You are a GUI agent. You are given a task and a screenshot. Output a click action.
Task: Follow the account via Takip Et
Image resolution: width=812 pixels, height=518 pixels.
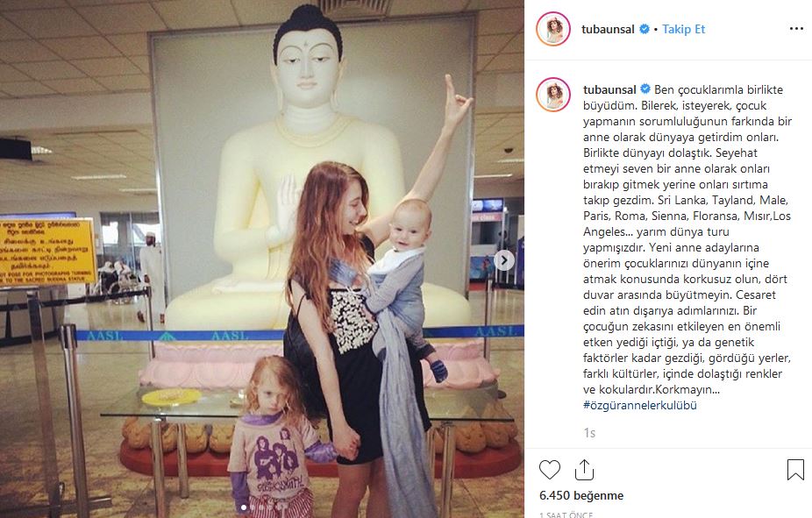point(684,29)
